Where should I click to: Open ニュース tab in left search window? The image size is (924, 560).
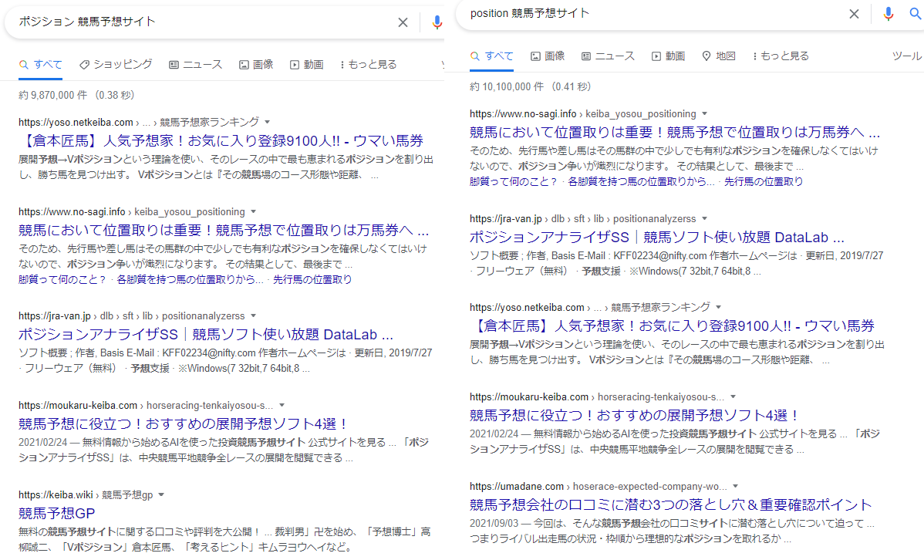[196, 65]
